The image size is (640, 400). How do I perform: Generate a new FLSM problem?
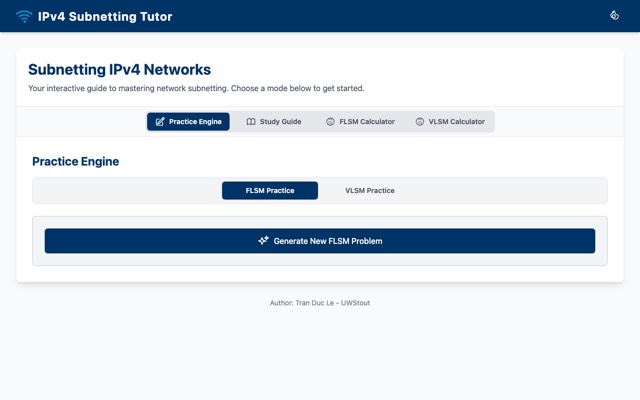pyautogui.click(x=320, y=241)
